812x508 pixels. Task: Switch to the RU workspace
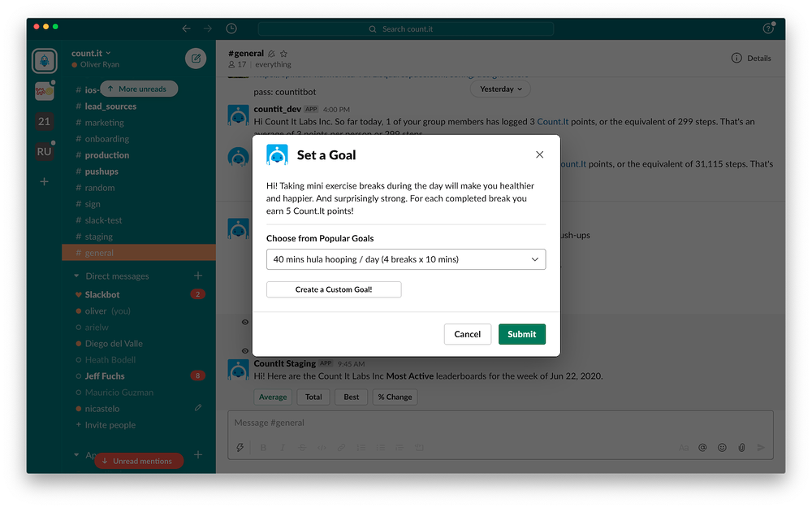(45, 152)
